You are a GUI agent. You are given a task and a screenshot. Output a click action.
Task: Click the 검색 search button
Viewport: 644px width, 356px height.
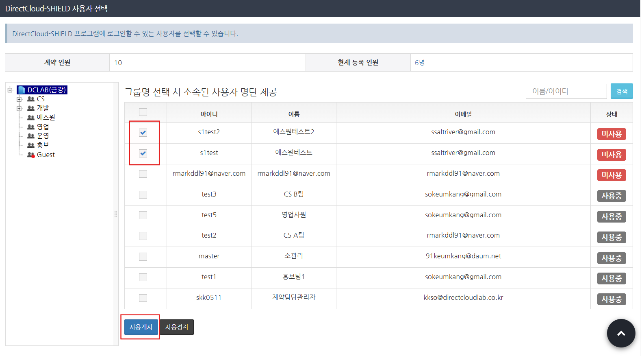tap(622, 91)
